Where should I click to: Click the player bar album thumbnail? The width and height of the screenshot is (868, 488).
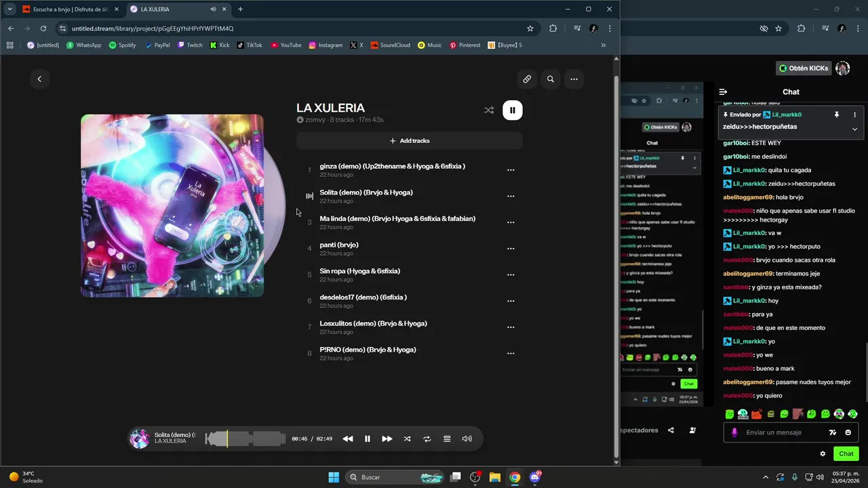[140, 439]
